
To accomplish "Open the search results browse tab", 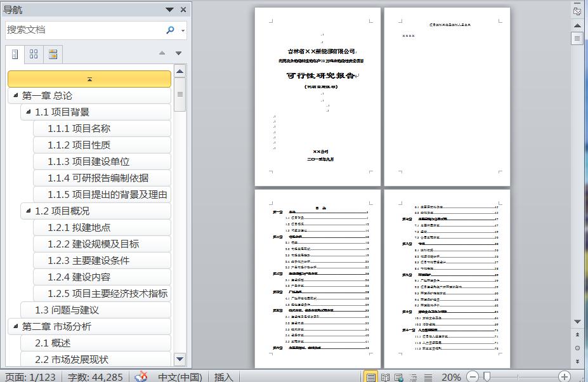I will click(53, 55).
